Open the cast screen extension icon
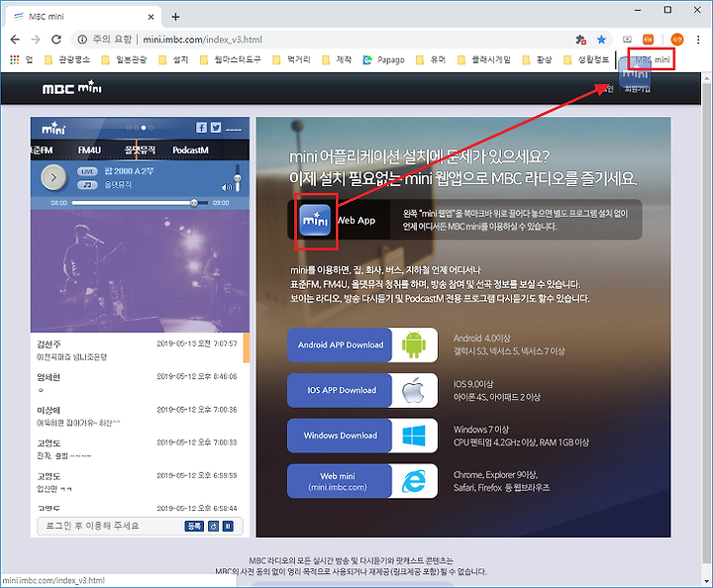 tap(627, 40)
